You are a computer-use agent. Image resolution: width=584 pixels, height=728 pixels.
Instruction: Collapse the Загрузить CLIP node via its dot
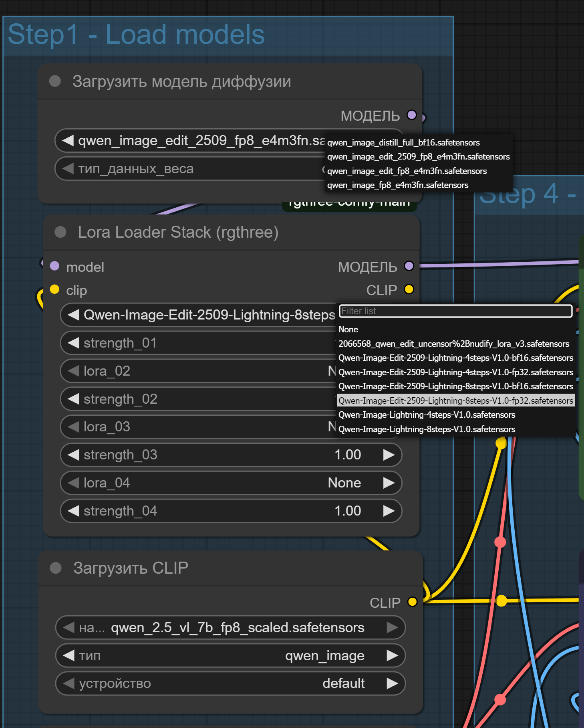[56, 568]
